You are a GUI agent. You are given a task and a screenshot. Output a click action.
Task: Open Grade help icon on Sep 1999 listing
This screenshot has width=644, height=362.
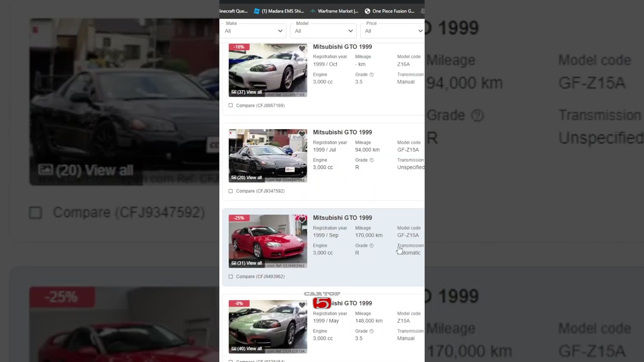371,245
